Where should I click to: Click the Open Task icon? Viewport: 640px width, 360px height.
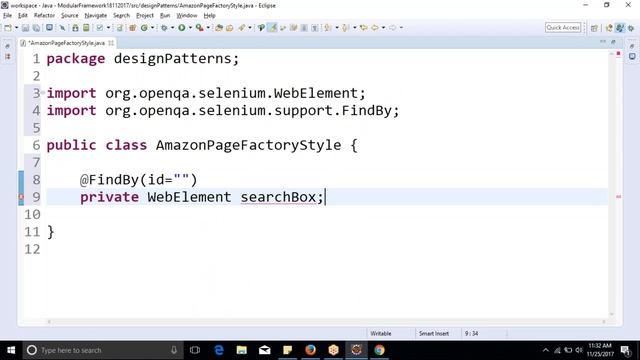click(230, 28)
